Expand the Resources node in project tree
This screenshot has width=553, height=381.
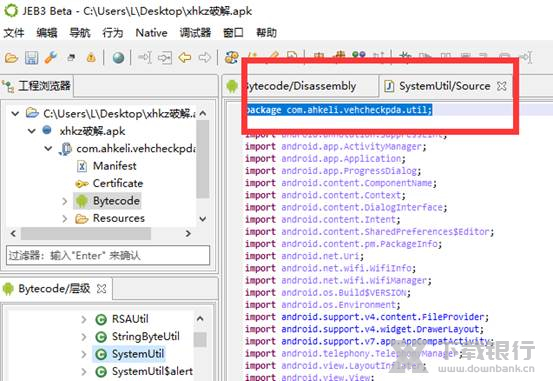pos(65,219)
